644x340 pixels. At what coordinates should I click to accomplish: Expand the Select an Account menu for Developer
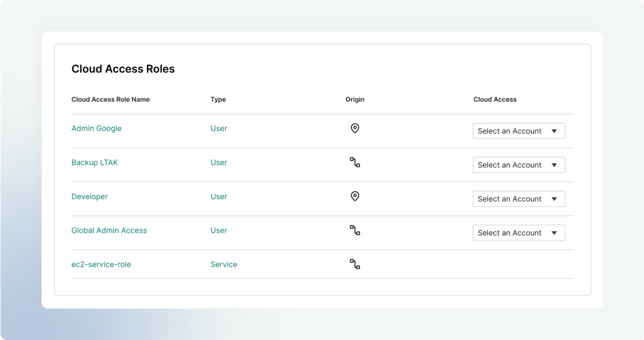519,199
